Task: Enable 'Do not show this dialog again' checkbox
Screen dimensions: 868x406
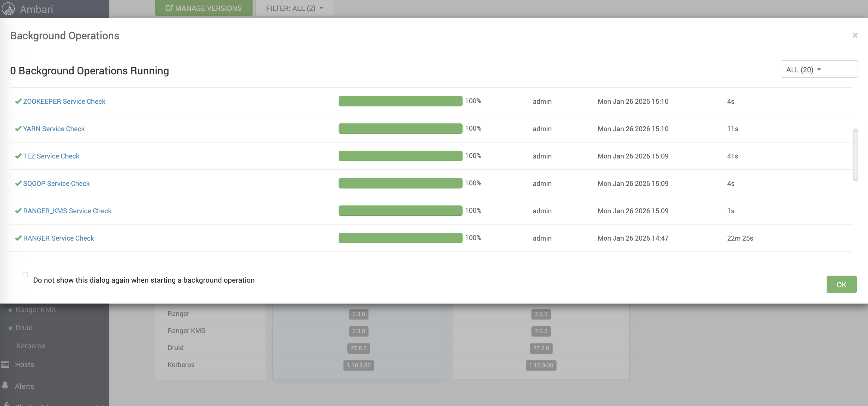Action: click(25, 275)
